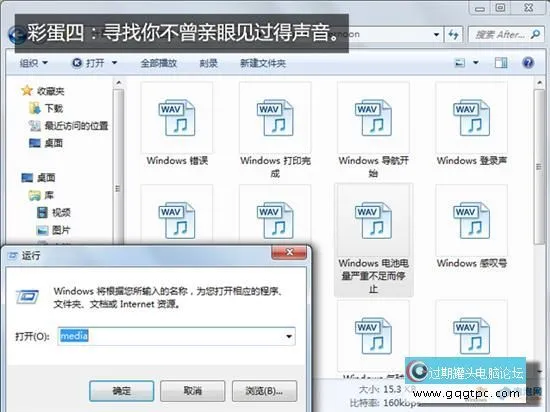Open 收藏夹 favorites in sidebar

tap(43, 91)
